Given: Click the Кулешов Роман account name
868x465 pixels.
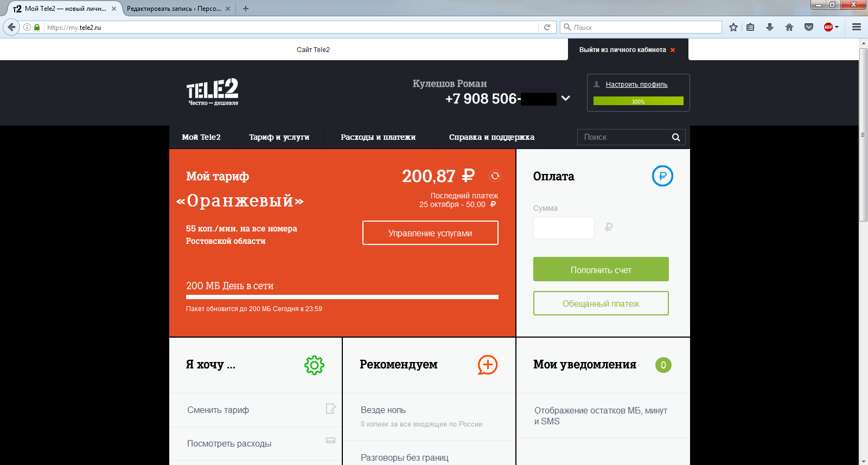Looking at the screenshot, I should tap(450, 83).
